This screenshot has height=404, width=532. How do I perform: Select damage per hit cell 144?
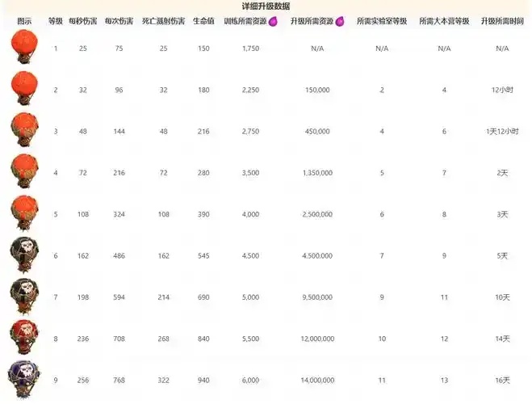119,132
